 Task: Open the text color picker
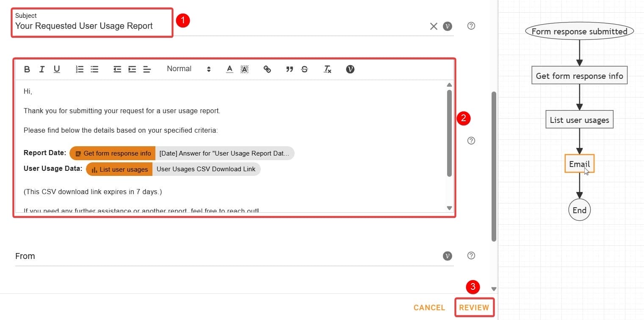[229, 69]
